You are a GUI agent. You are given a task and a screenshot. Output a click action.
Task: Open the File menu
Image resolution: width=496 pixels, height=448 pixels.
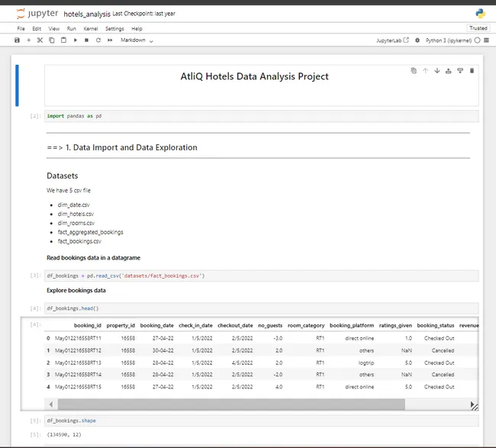tap(21, 28)
